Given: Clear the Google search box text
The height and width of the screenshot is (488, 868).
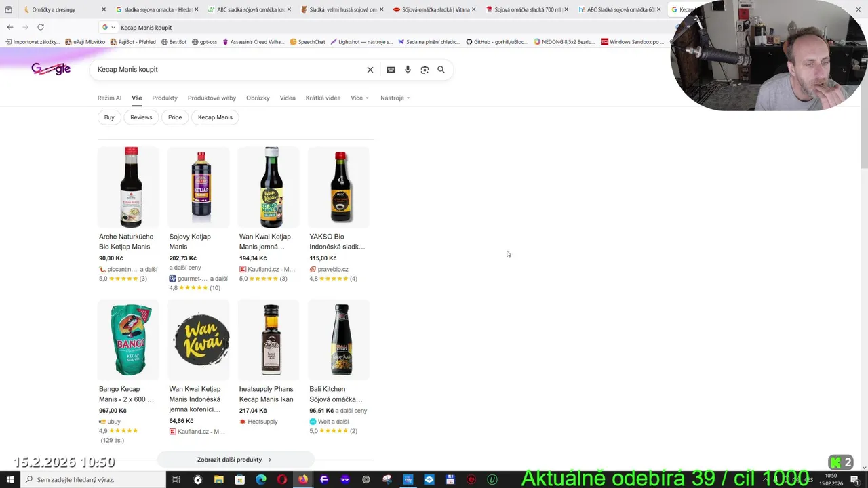Looking at the screenshot, I should 370,70.
